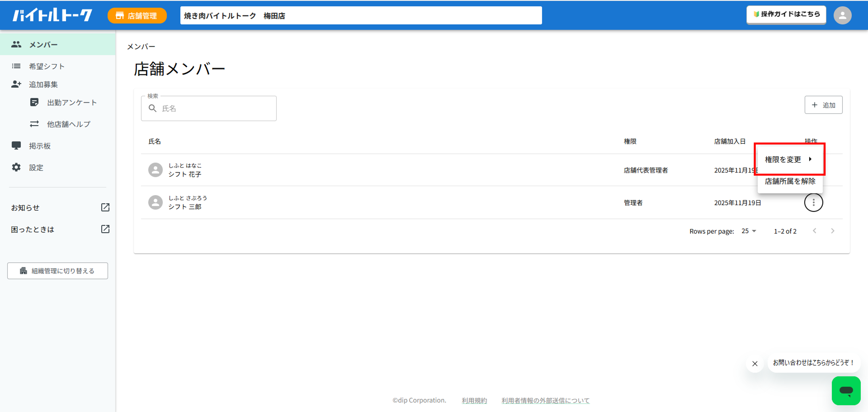Choose 店舗所属を解除 from menu
Screen dimensions: 868x412
[790, 181]
